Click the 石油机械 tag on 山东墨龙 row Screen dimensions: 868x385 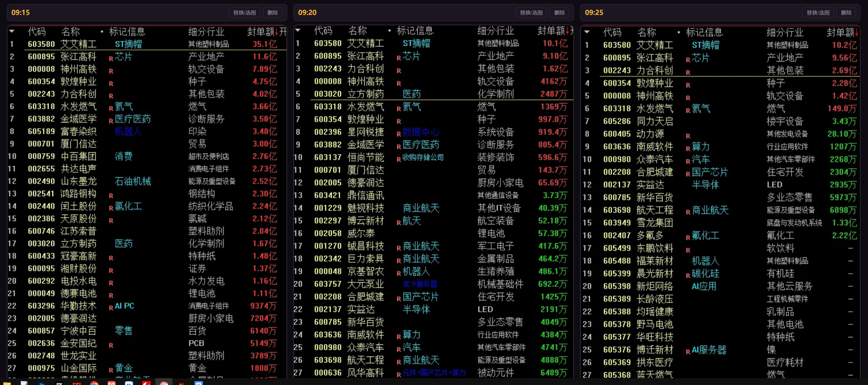click(133, 181)
